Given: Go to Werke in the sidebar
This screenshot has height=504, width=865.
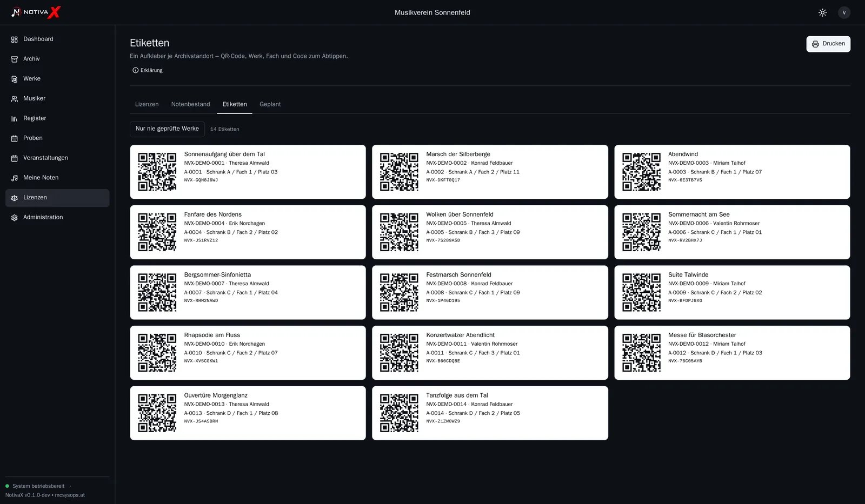Looking at the screenshot, I should coord(57,79).
